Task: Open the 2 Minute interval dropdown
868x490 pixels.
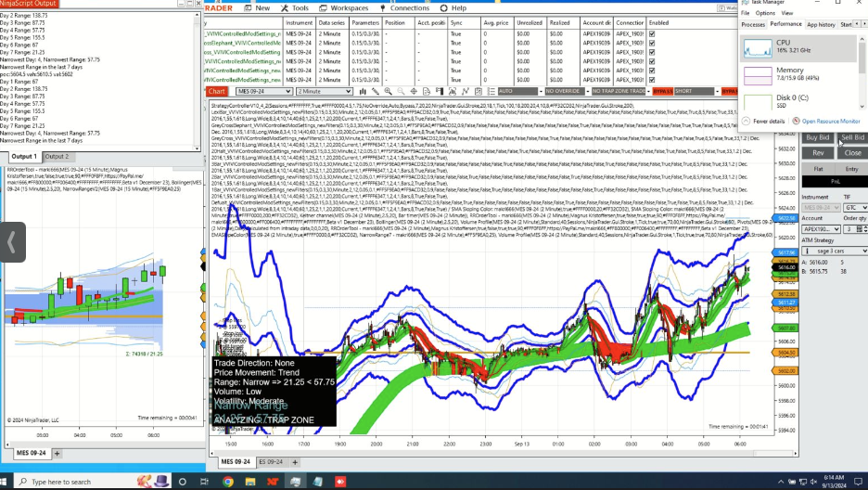Action: click(325, 91)
